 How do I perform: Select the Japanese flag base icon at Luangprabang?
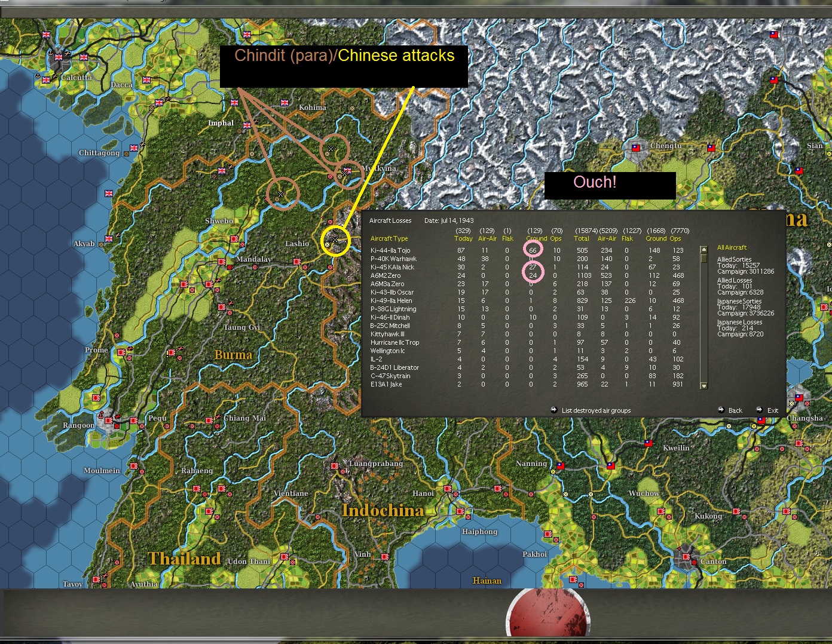click(x=335, y=466)
